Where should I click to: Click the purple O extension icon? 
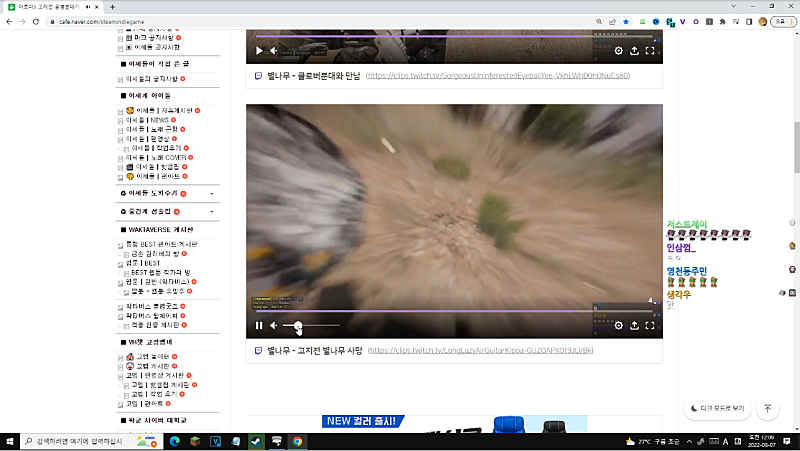coord(696,21)
